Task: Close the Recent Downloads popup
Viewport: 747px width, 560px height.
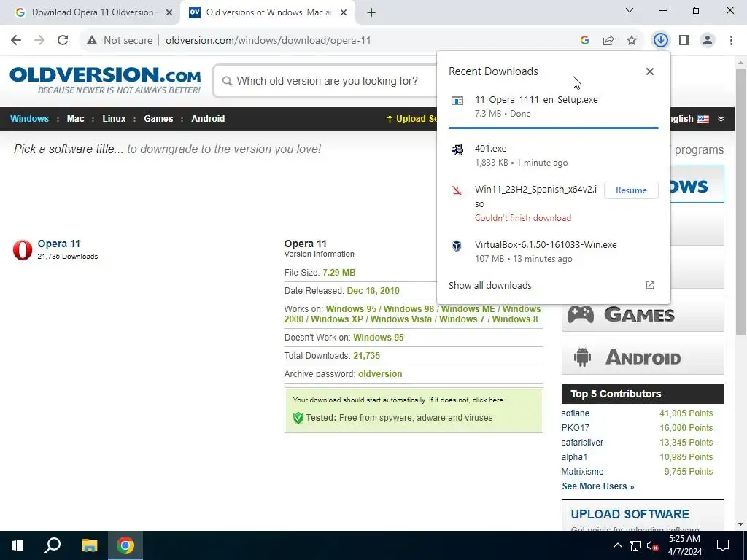Action: [x=650, y=71]
